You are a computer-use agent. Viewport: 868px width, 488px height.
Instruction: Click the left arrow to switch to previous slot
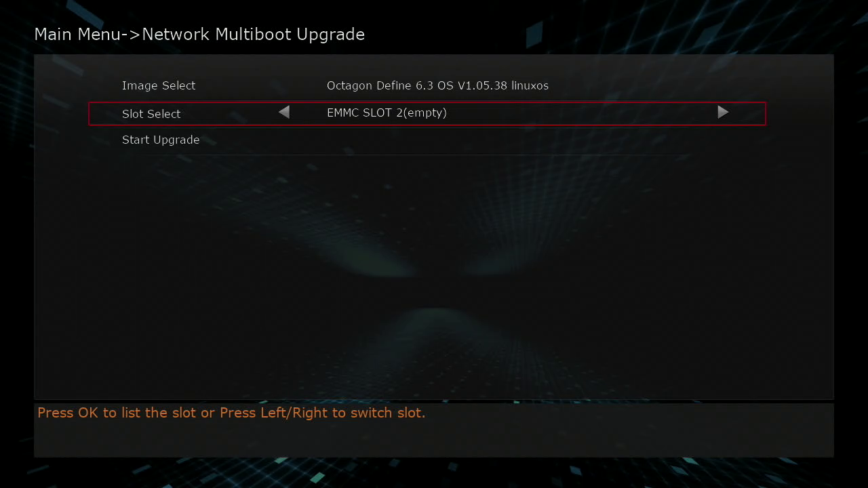(284, 112)
